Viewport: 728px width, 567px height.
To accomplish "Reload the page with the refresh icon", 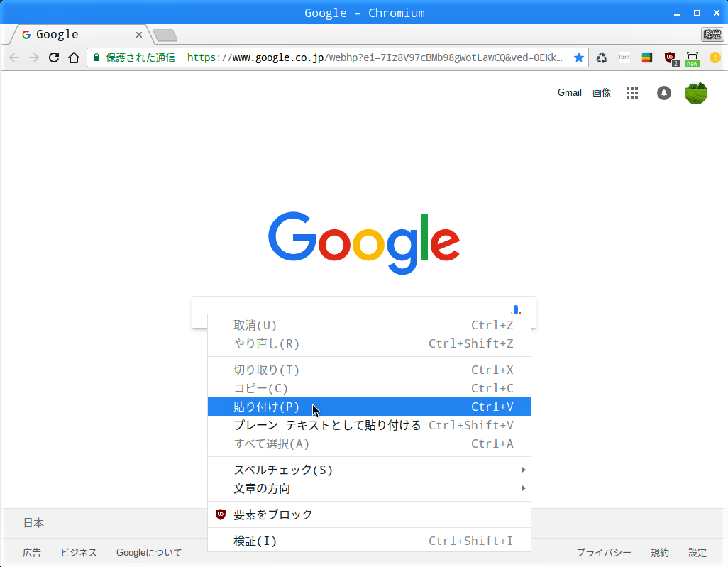I will click(x=54, y=57).
